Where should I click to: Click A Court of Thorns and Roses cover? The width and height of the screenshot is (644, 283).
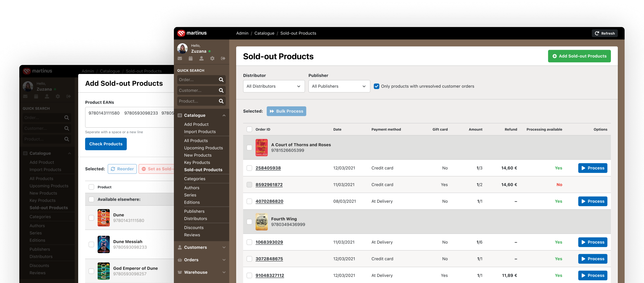(x=261, y=147)
